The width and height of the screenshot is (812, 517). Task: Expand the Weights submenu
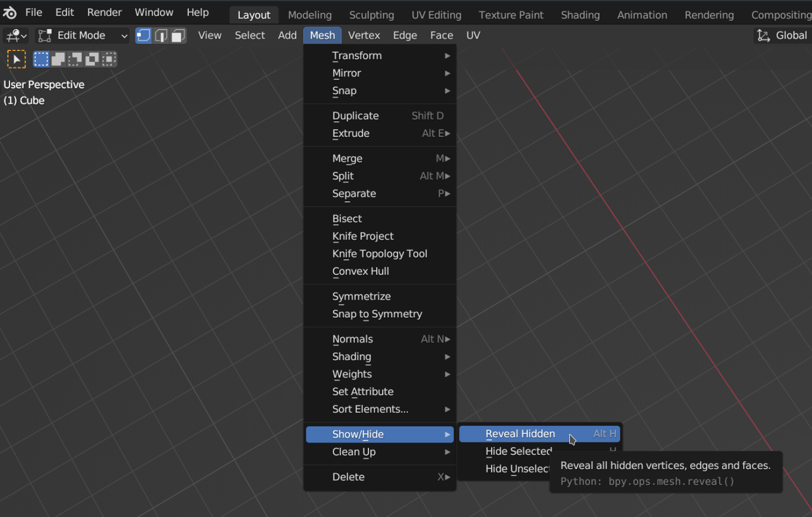[380, 374]
